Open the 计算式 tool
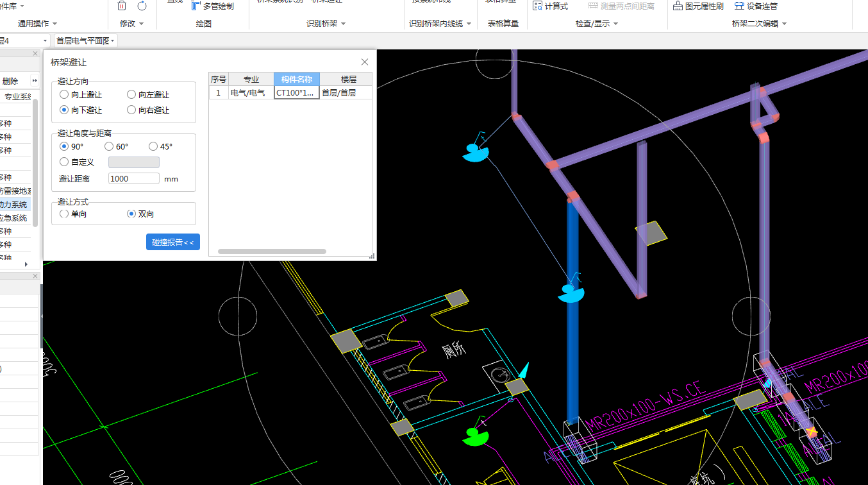Screen dimensions: 868x485 551,6
